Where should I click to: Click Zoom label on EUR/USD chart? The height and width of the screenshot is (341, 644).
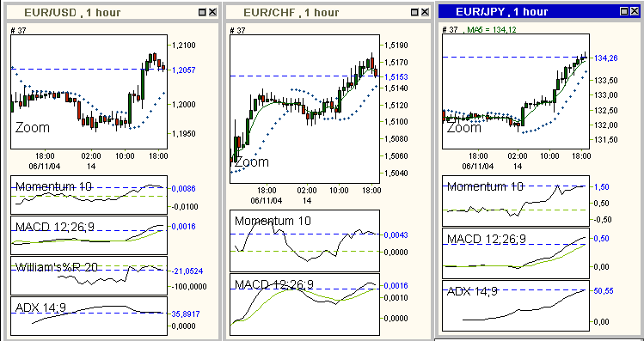coord(33,128)
